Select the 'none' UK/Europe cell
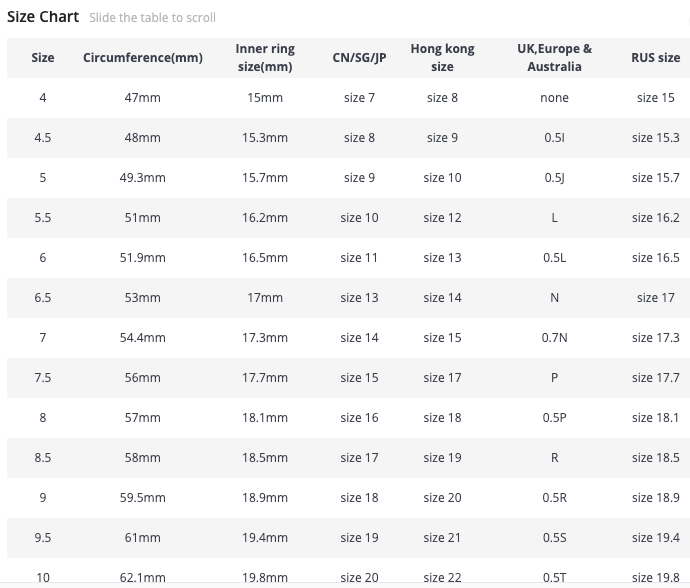Viewport: 690px width, 588px height. 554,98
